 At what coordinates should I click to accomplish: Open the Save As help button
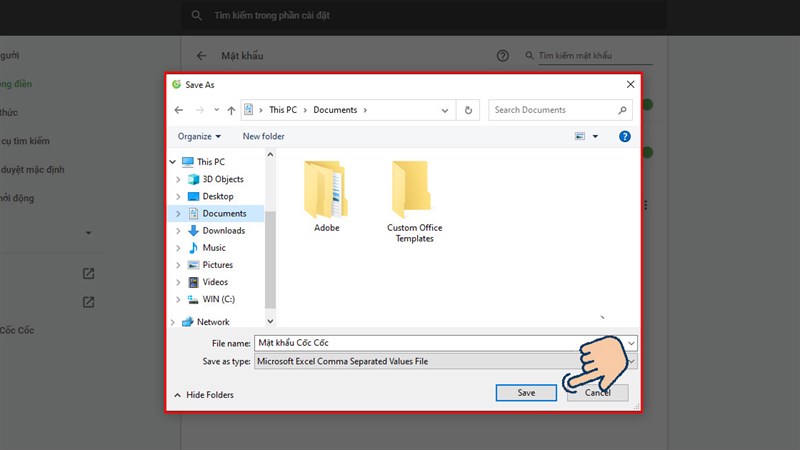click(624, 136)
